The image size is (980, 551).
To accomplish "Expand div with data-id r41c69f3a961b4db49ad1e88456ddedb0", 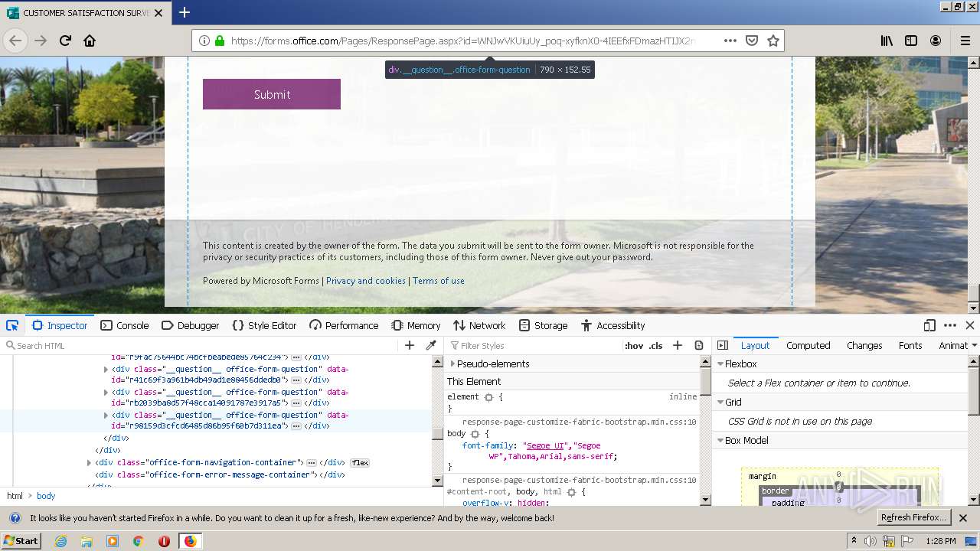I will 106,369.
